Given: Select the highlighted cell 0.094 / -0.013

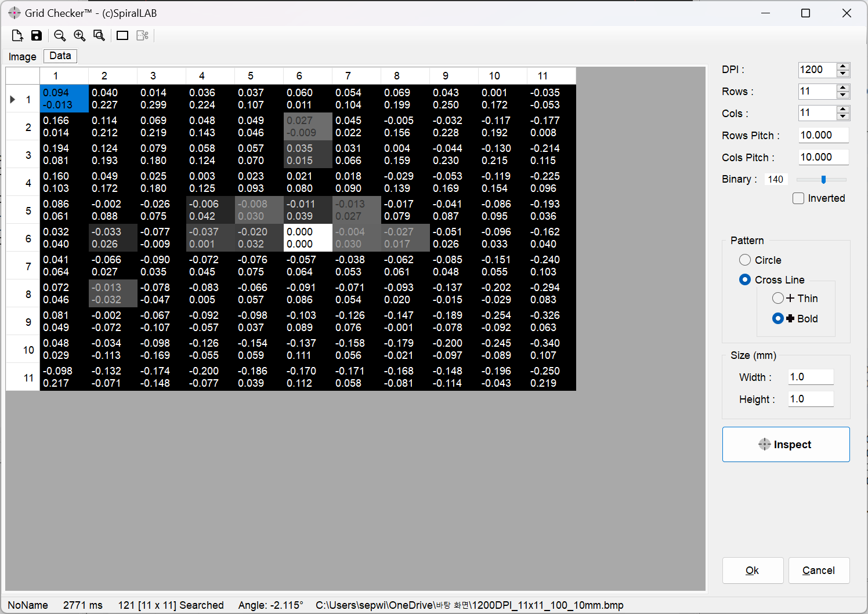Looking at the screenshot, I should tap(64, 99).
